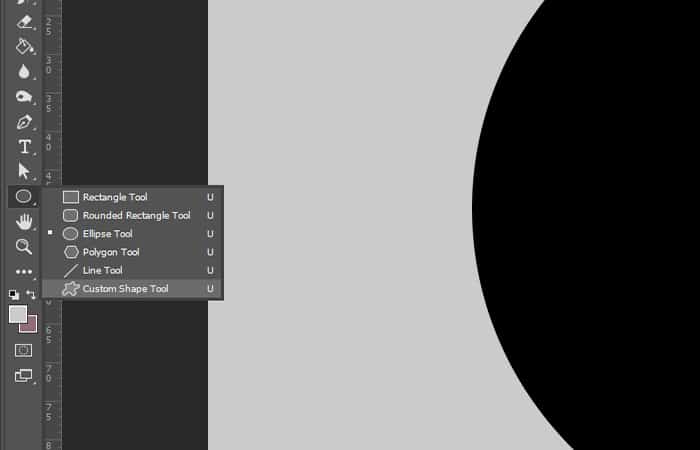700x450 pixels.
Task: Select the Zoom magnifier tool
Action: coord(24,246)
